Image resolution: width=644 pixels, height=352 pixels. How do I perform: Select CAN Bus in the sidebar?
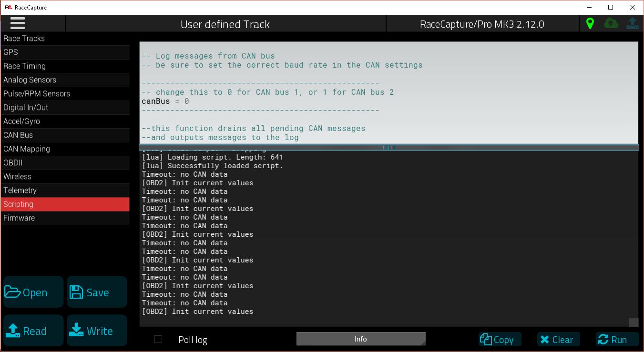(65, 135)
